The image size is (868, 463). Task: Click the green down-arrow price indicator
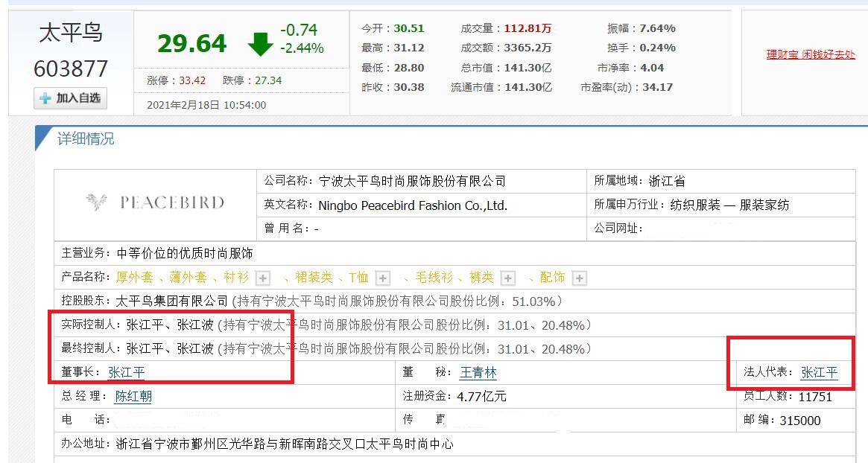[x=260, y=44]
